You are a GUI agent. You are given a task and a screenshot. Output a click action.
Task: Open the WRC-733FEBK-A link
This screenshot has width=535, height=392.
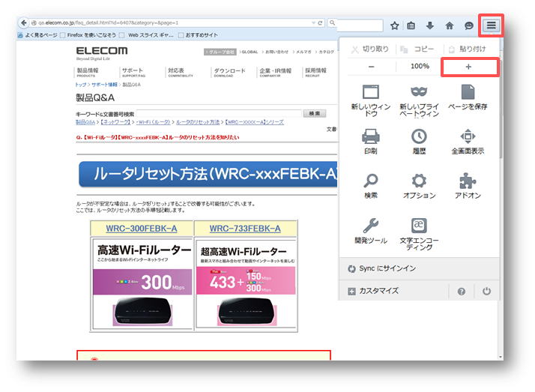tap(245, 229)
